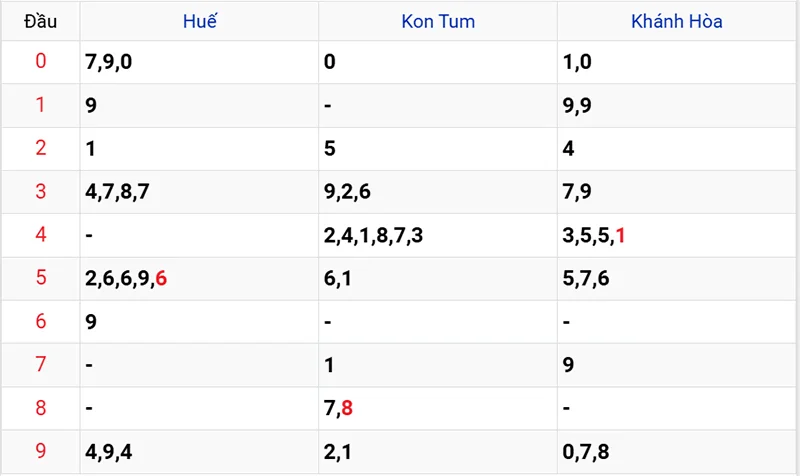Click the 2,4,1,8,7,3 cell in Kon Tum
The image size is (800, 476).
tap(374, 236)
